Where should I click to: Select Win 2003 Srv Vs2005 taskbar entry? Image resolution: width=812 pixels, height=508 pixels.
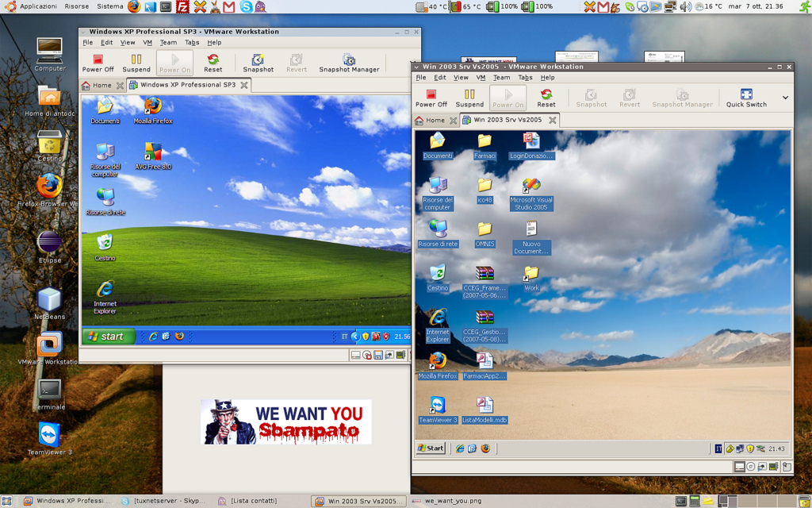pos(359,501)
